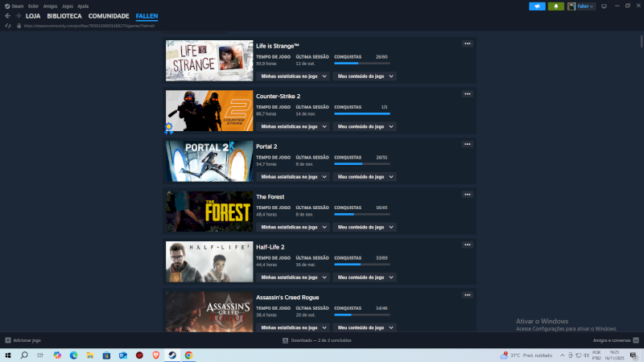Screen dimensions: 644x362
Task: Click The Forest game cover thumbnail
Action: (x=209, y=212)
